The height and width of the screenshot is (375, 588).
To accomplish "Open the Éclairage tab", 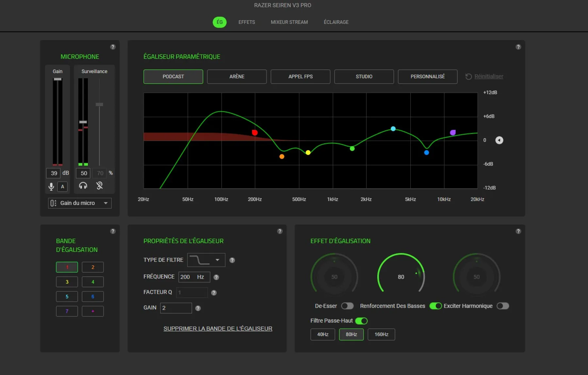I will (336, 22).
